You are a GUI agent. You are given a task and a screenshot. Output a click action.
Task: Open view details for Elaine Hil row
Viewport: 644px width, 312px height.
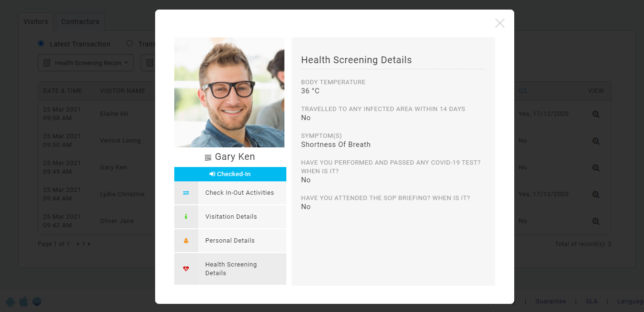[596, 114]
